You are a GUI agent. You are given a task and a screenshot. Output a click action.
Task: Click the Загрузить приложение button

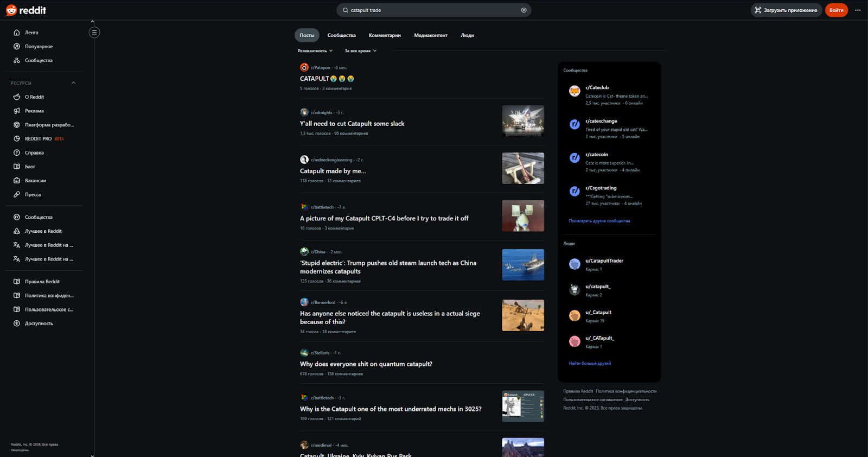786,10
